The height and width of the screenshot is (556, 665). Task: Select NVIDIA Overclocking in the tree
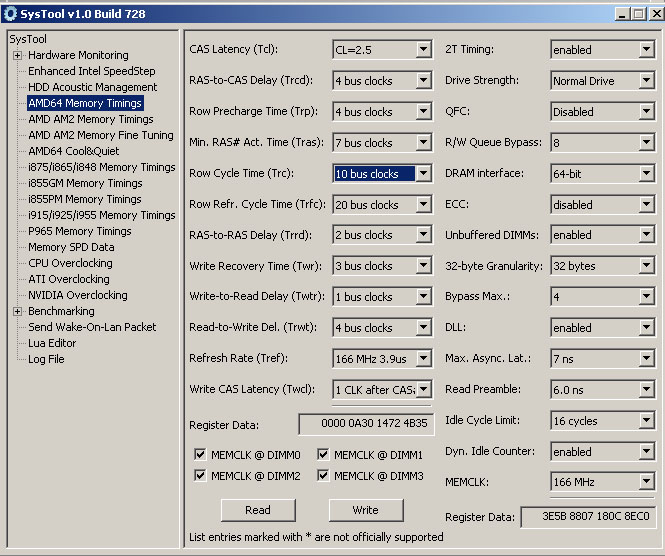[78, 295]
